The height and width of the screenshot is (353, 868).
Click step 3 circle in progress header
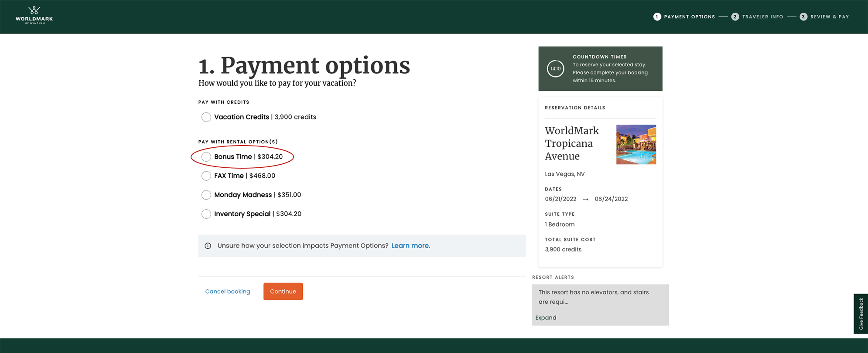pos(803,17)
